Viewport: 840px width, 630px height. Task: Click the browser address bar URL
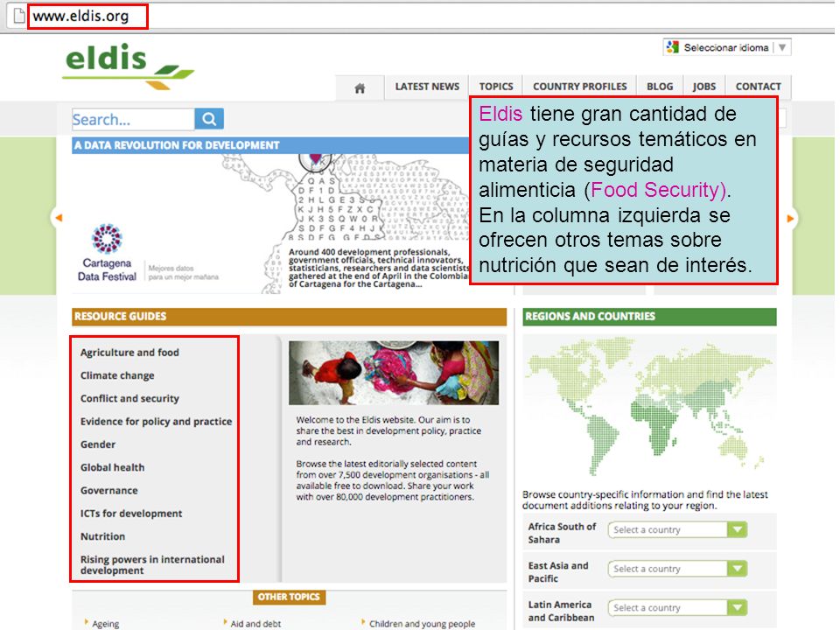tap(80, 16)
